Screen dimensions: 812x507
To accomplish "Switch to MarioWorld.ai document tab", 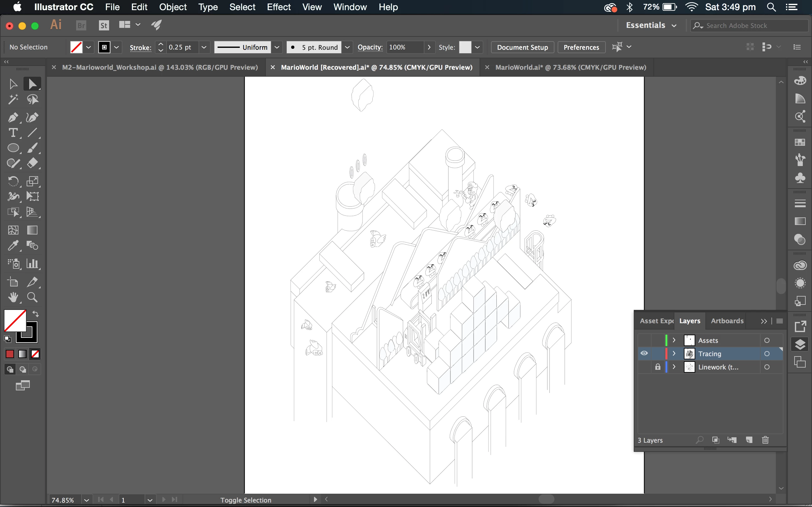I will pyautogui.click(x=570, y=67).
